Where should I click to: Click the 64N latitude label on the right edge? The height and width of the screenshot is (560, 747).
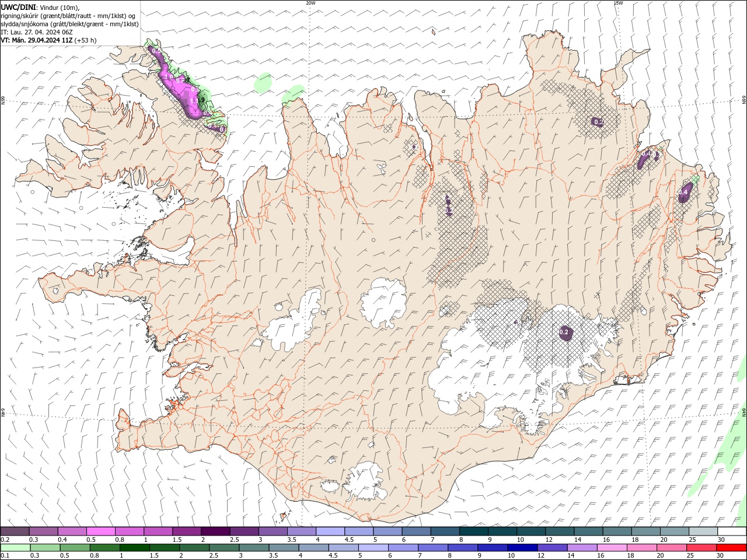coord(744,412)
